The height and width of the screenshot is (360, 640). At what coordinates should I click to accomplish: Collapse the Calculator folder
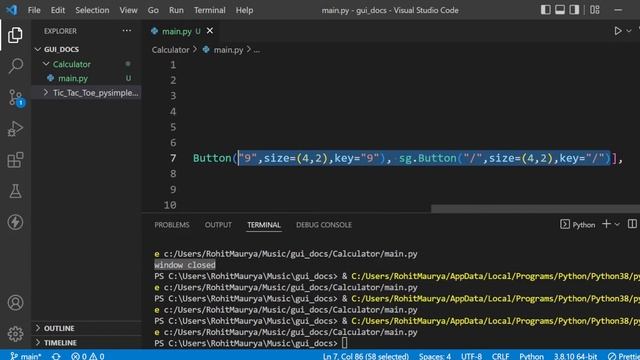[87, 64]
